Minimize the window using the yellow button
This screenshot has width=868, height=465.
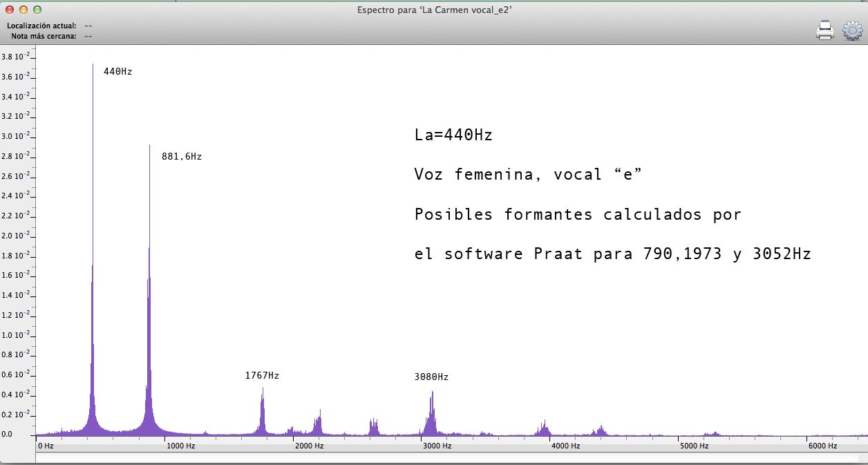pos(23,10)
